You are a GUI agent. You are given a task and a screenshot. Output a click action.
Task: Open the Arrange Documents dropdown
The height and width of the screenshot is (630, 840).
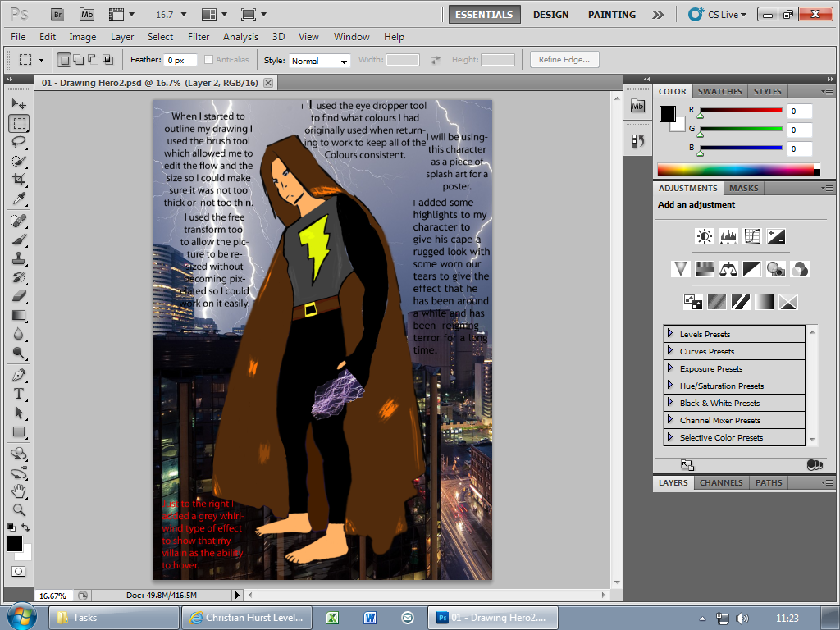[x=214, y=15]
